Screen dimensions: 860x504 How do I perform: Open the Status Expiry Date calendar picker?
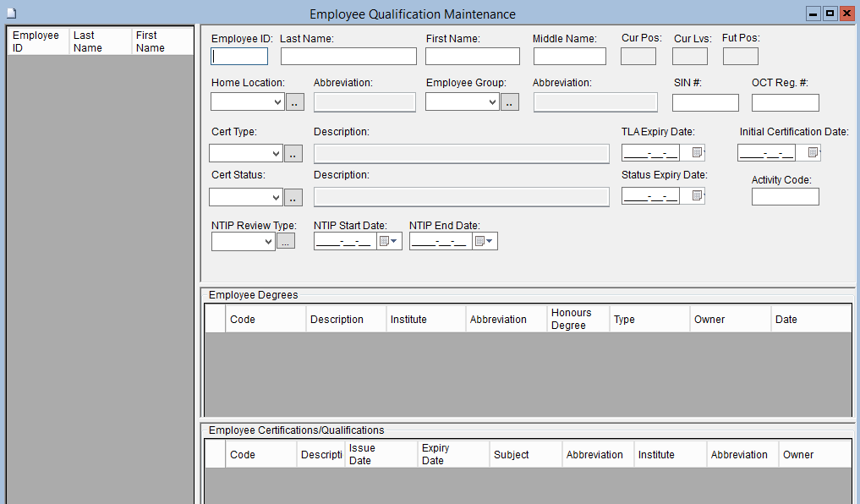point(698,195)
